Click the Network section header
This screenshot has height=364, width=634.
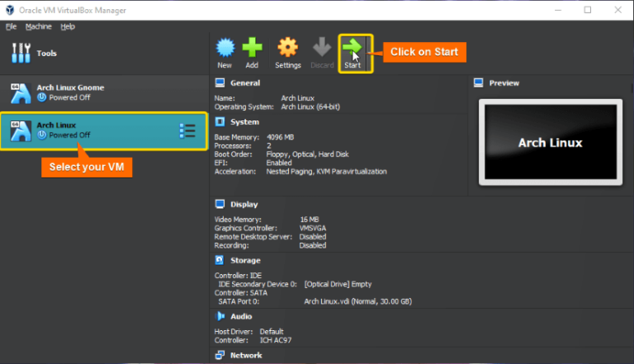[x=246, y=355]
